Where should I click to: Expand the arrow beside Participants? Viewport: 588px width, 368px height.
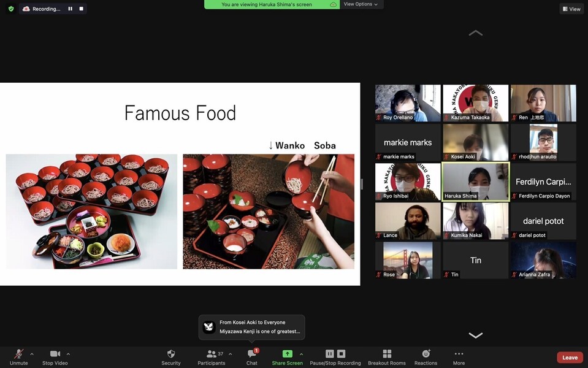[x=230, y=354]
